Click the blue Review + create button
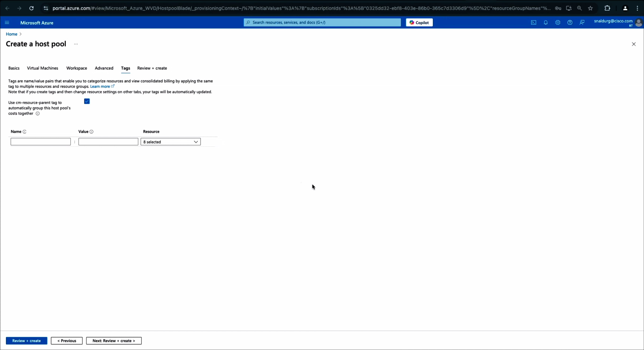 point(26,341)
